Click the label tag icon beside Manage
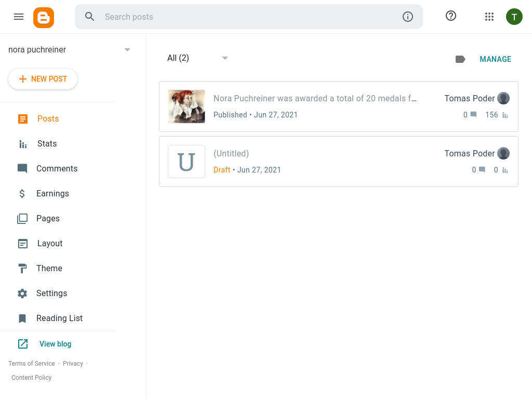Screen dimensions: 532x399 [x=460, y=59]
